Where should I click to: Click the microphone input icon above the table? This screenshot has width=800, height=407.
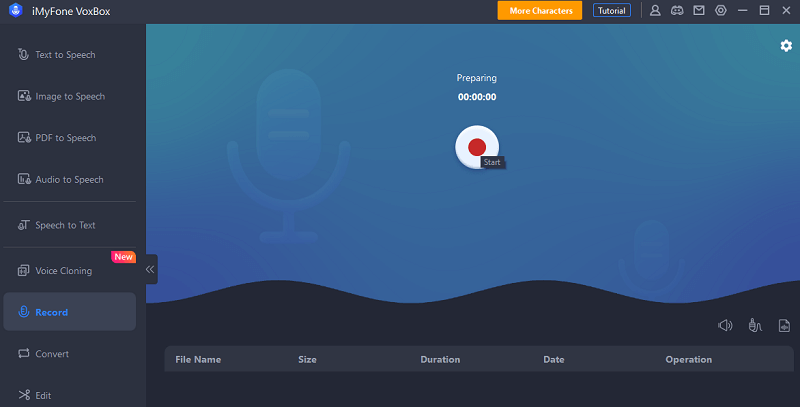click(755, 325)
